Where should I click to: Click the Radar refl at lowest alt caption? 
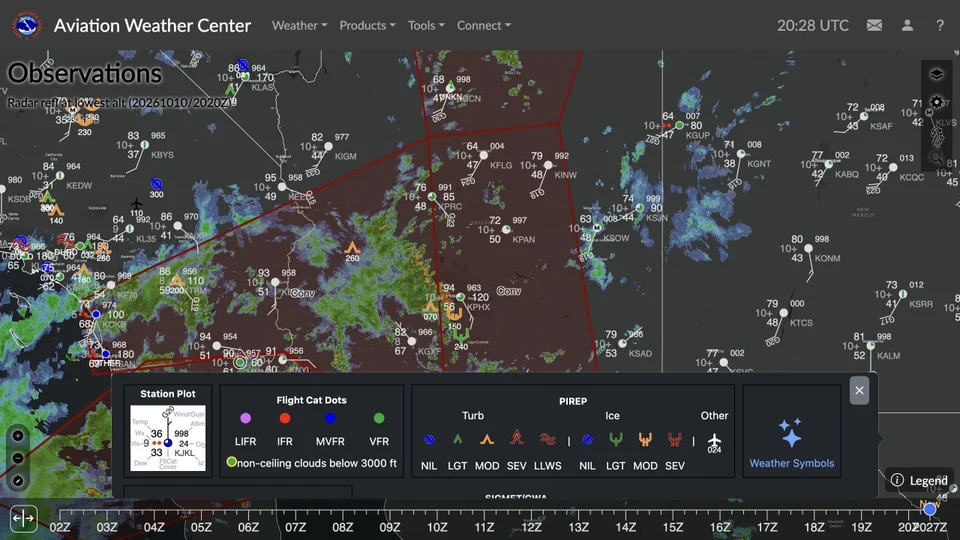121,102
